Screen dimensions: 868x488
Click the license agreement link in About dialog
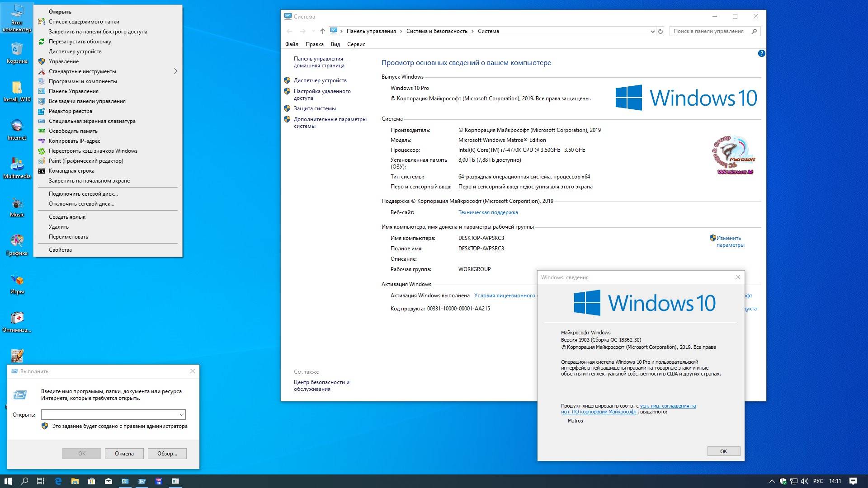click(x=628, y=409)
